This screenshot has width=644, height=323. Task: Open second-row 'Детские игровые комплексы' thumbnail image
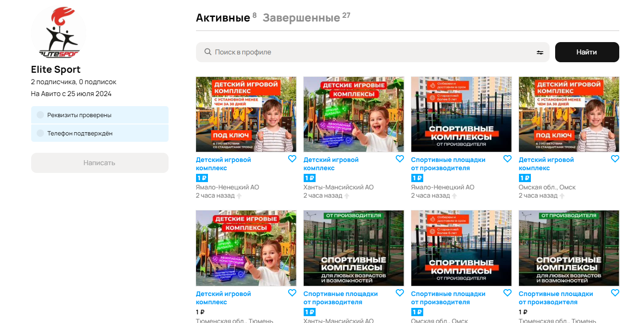246,248
